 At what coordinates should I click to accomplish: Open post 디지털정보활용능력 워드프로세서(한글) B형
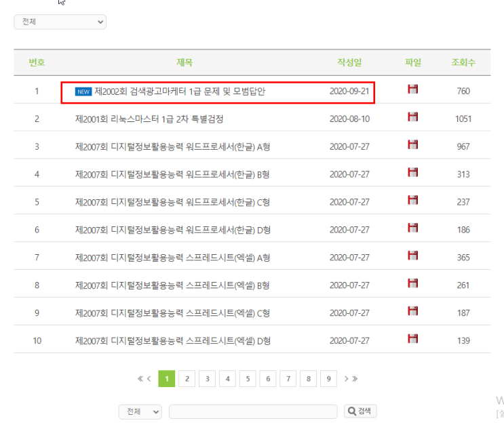pyautogui.click(x=172, y=174)
